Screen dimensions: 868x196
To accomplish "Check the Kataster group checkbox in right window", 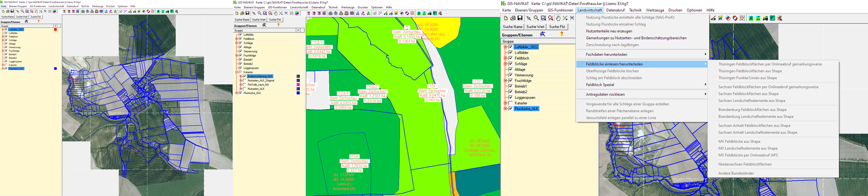I will tap(510, 103).
